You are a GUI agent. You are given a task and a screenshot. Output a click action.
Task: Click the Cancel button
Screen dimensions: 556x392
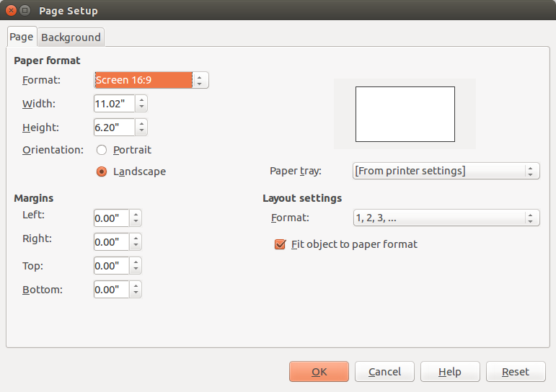(x=384, y=372)
